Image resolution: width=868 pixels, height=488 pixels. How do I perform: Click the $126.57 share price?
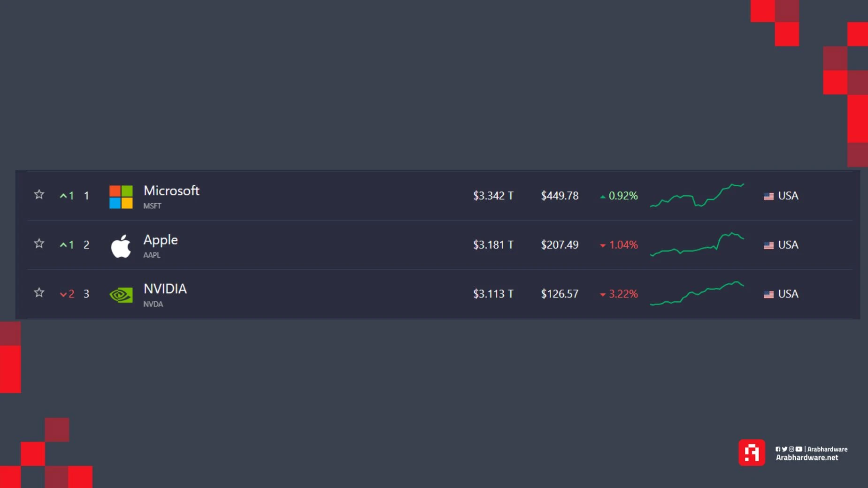pyautogui.click(x=560, y=294)
